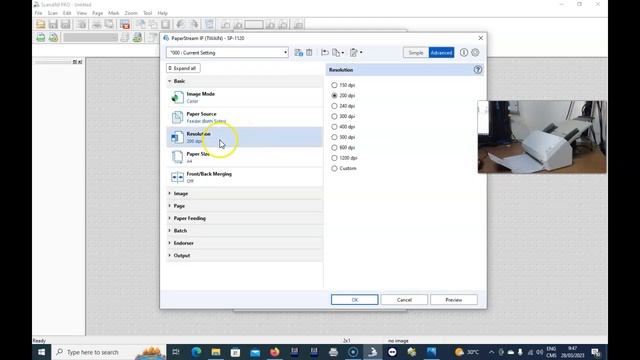
Task: Open Task View on the taskbar
Action: point(176,352)
